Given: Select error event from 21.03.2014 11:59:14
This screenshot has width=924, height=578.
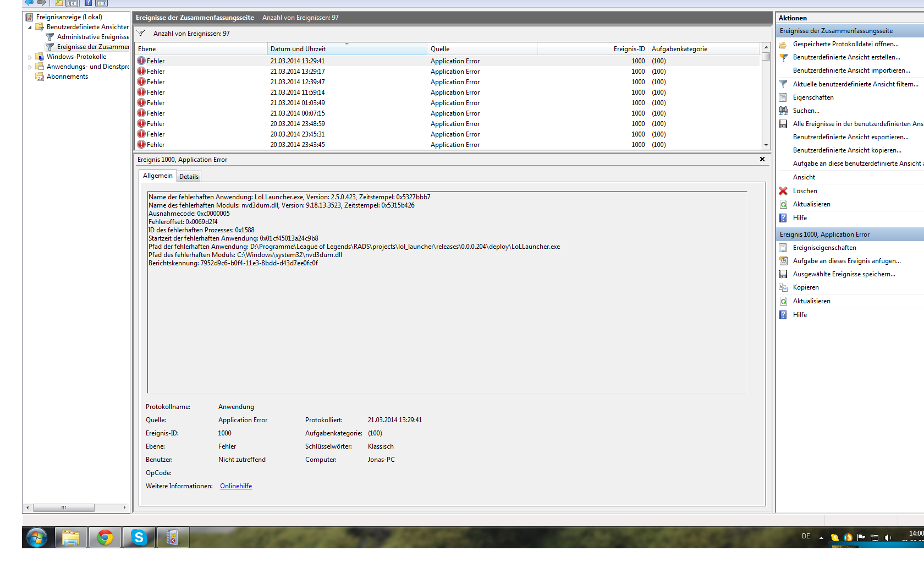Looking at the screenshot, I should [447, 92].
